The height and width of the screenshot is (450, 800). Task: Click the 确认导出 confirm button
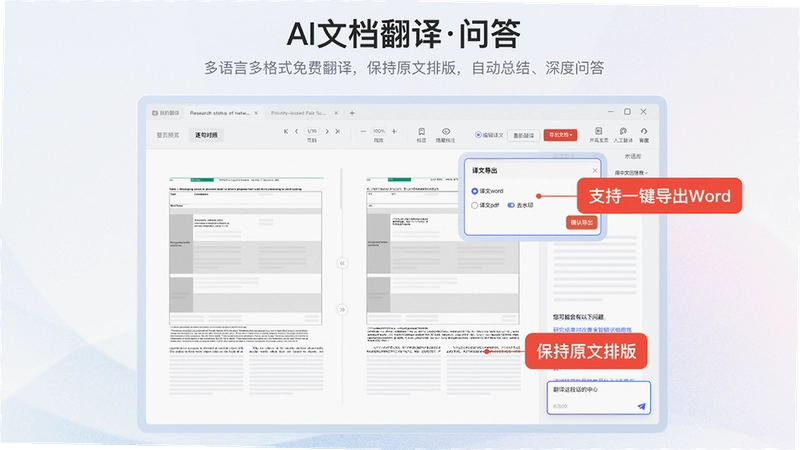click(581, 222)
